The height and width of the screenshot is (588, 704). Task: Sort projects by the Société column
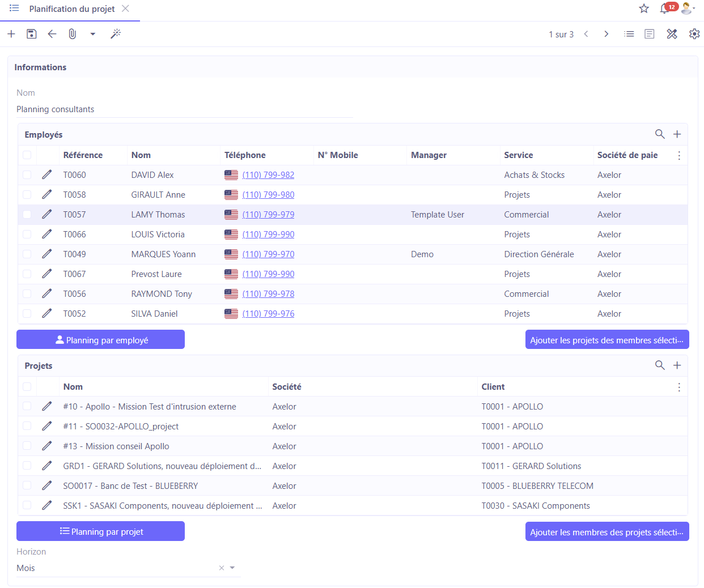click(x=287, y=387)
